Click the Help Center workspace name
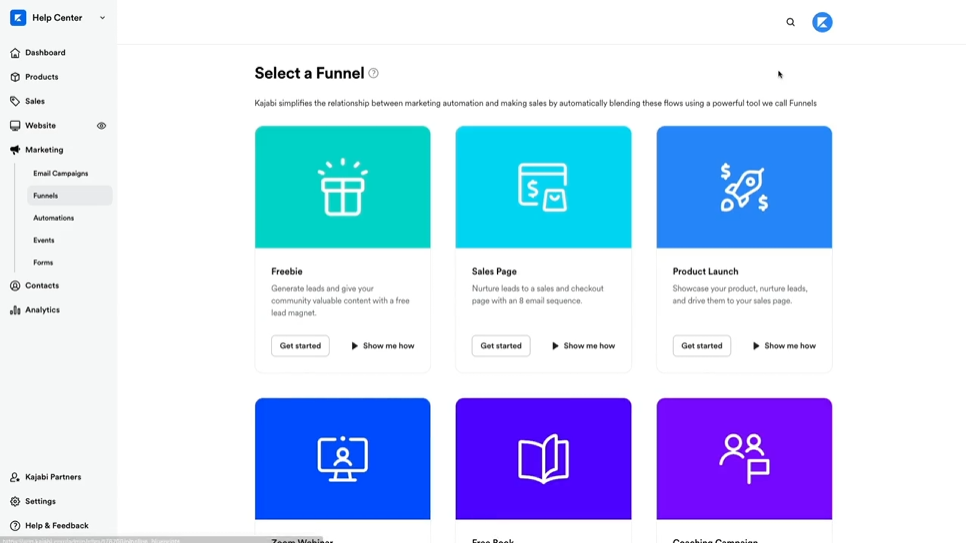This screenshot has width=966, height=543. [x=57, y=18]
